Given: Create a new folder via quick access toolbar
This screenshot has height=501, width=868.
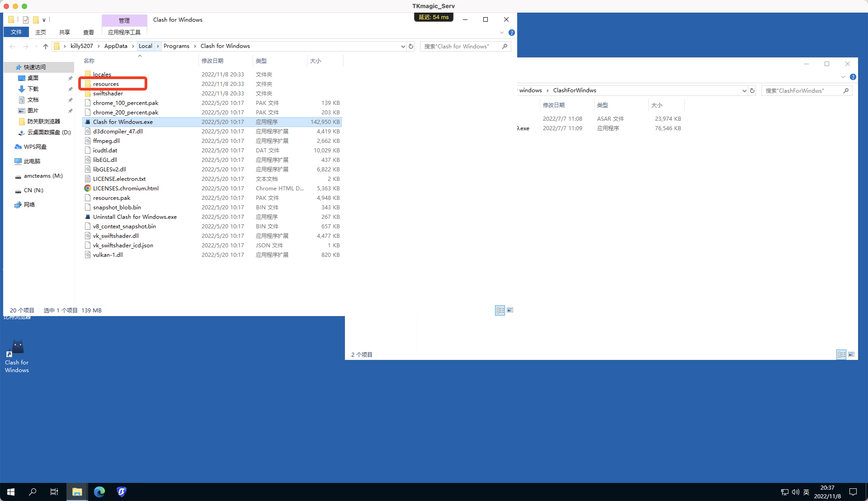Looking at the screenshot, I should click(x=36, y=20).
